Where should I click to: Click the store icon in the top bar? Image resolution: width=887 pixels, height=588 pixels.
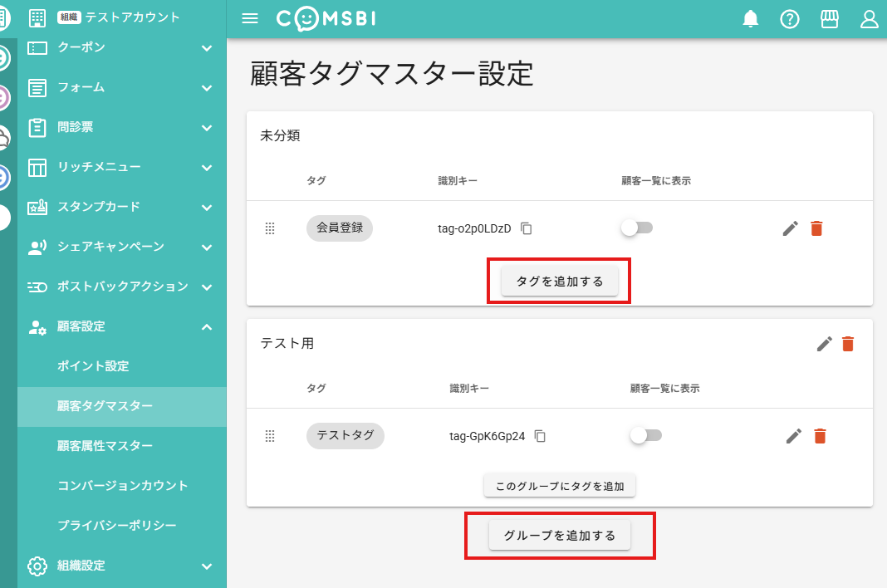(x=829, y=18)
